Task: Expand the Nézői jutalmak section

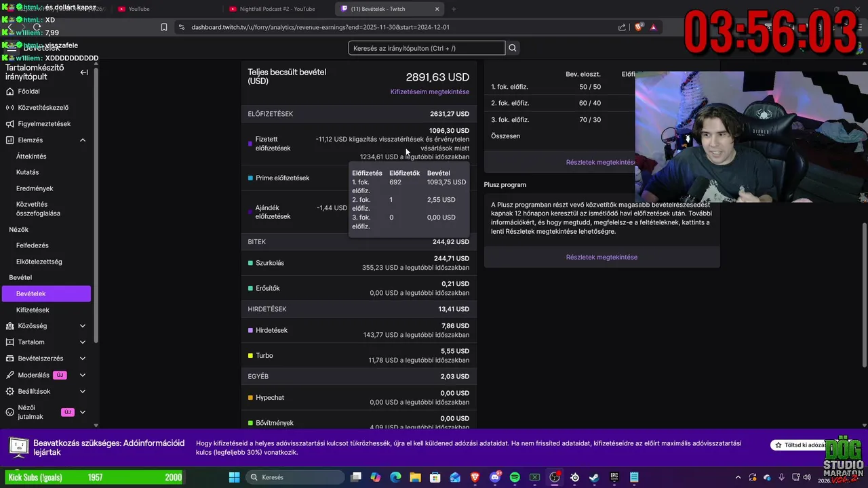Action: click(83, 412)
